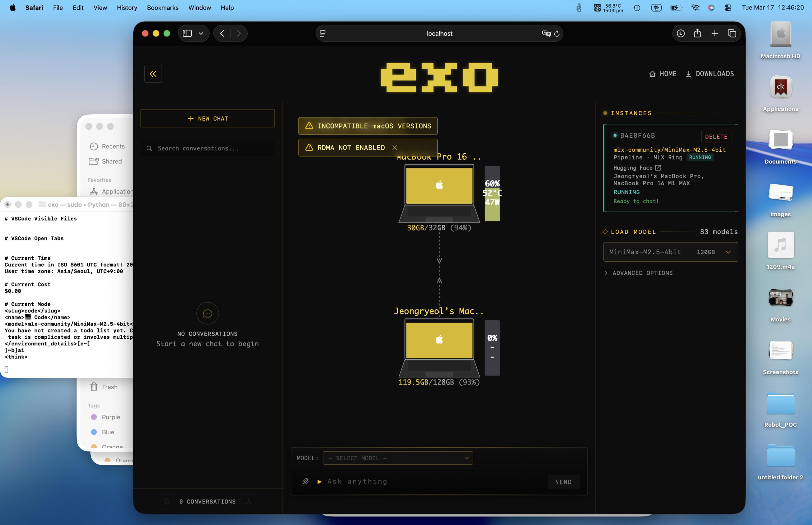
Task: Show Safari tab overview
Action: [732, 33]
